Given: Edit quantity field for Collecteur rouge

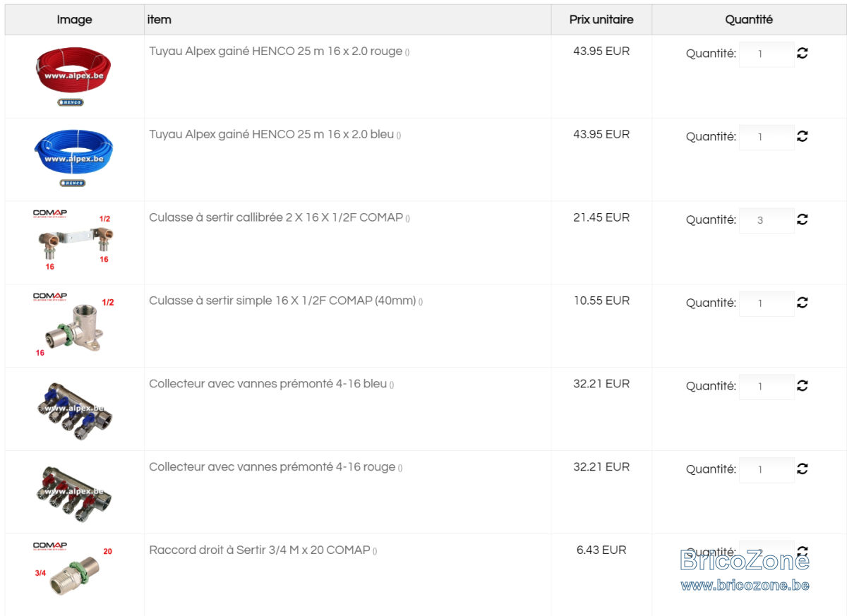Looking at the screenshot, I should coord(767,470).
